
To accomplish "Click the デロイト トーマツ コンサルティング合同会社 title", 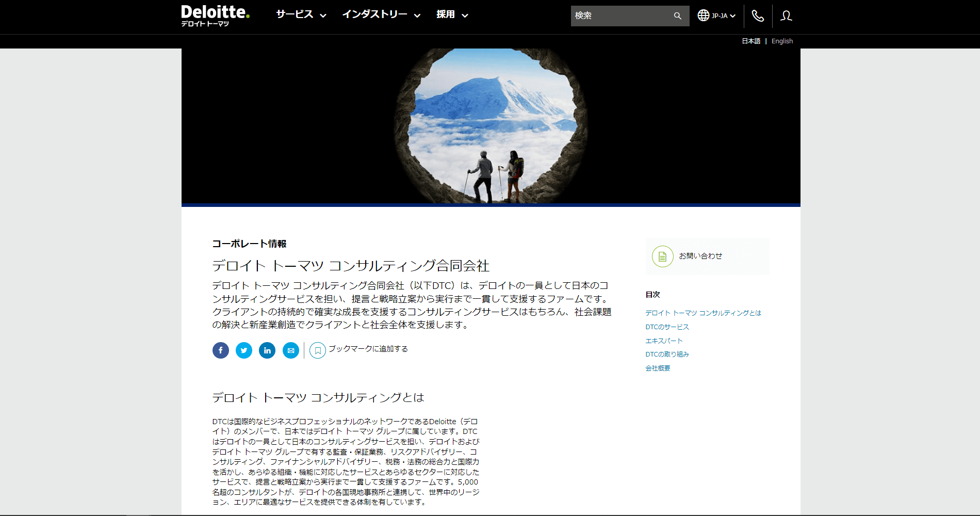I will coord(351,266).
